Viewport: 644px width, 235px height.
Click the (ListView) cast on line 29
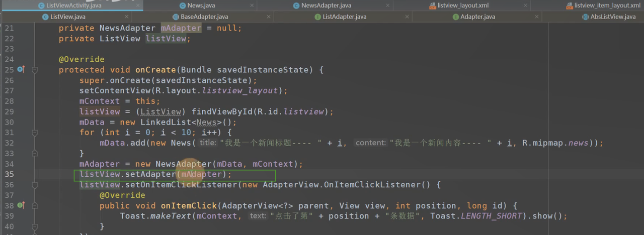point(161,111)
